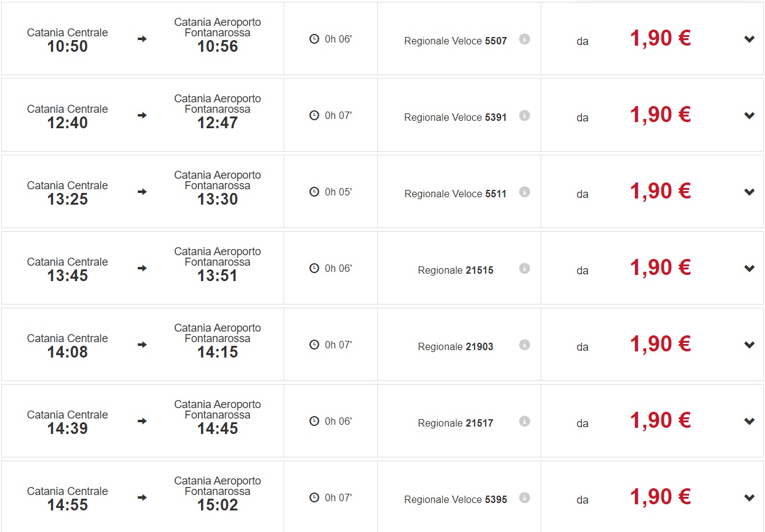This screenshot has height=532, width=765.
Task: Click the Regionale Veloce 5511 train label
Action: coord(455,194)
